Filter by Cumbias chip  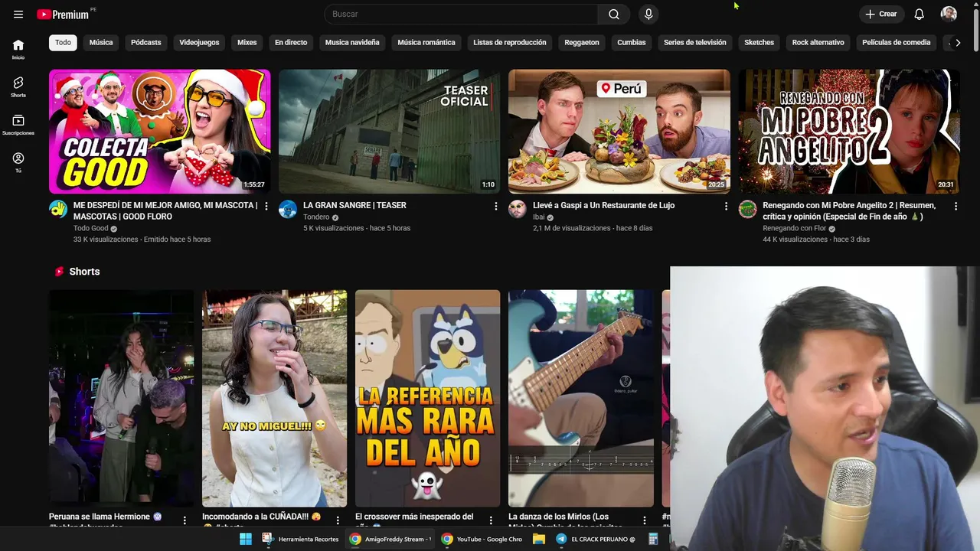(632, 42)
